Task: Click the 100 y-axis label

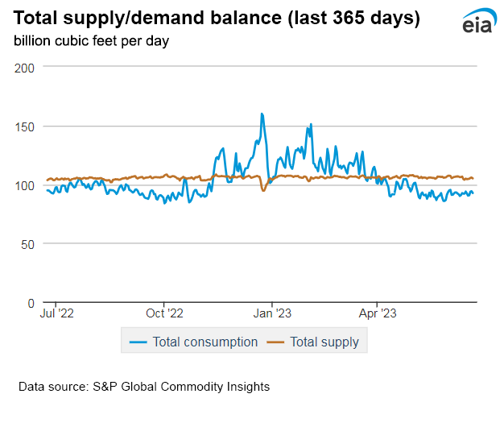Action: 25,186
